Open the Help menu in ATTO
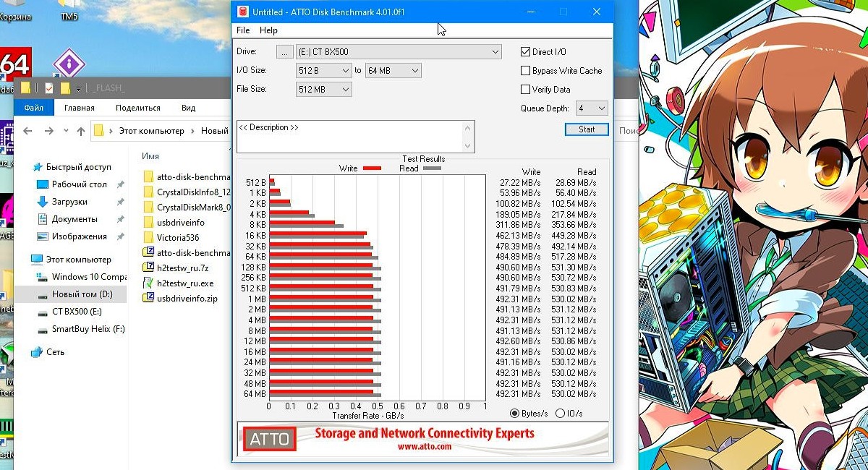The width and height of the screenshot is (868, 470). coord(268,30)
